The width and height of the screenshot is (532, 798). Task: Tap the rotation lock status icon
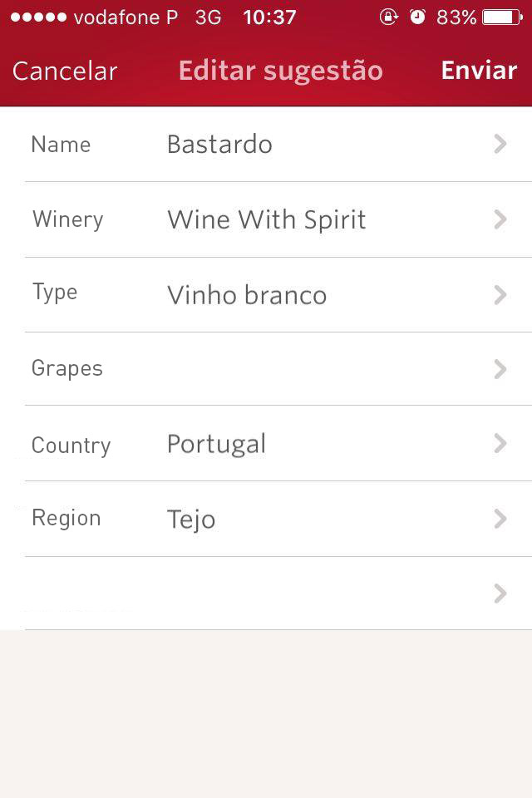(388, 17)
